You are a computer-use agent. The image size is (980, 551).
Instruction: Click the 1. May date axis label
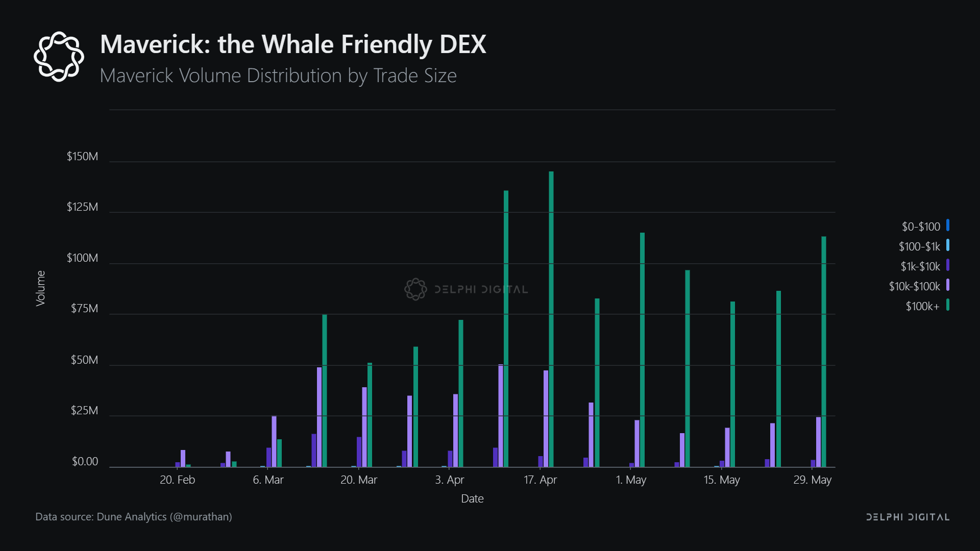click(631, 480)
